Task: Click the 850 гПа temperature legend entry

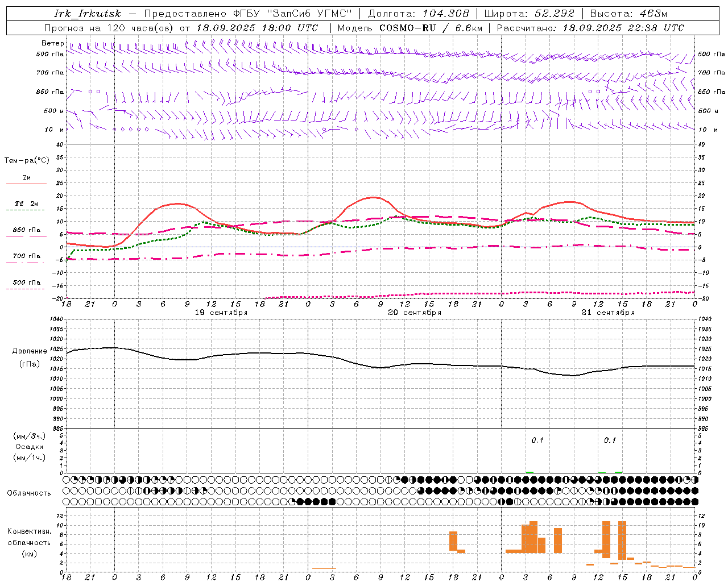Action: coord(26,230)
